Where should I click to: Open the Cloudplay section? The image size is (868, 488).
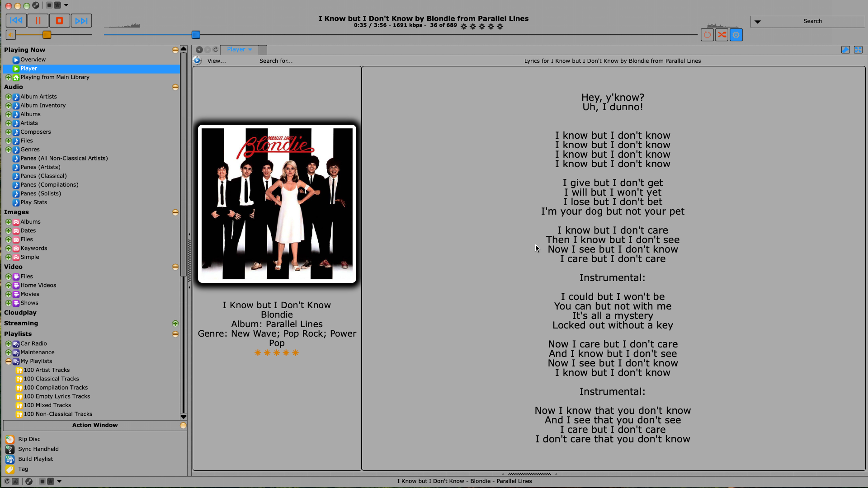20,313
